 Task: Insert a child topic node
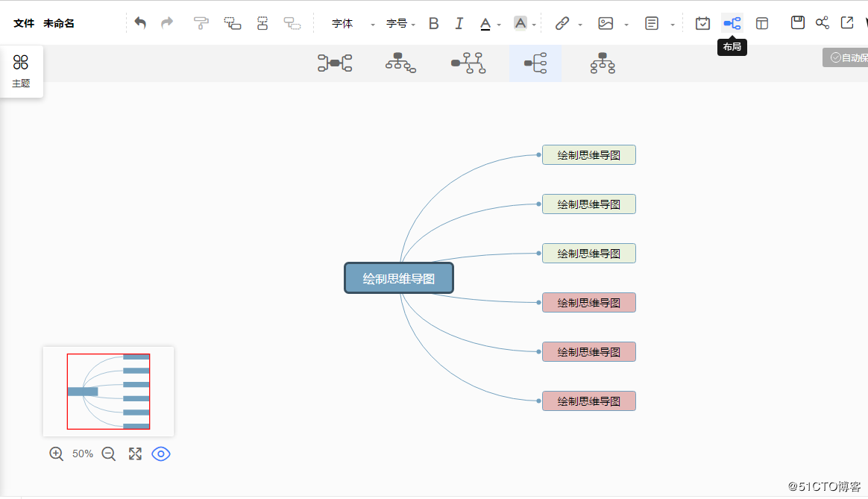[x=232, y=23]
